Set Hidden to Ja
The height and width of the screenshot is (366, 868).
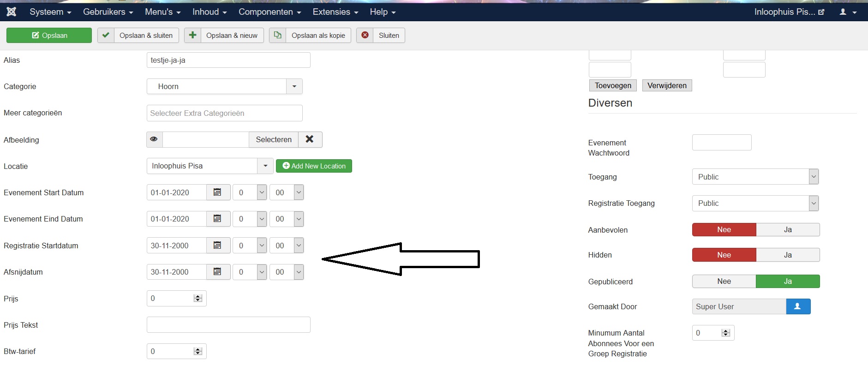[x=787, y=255]
